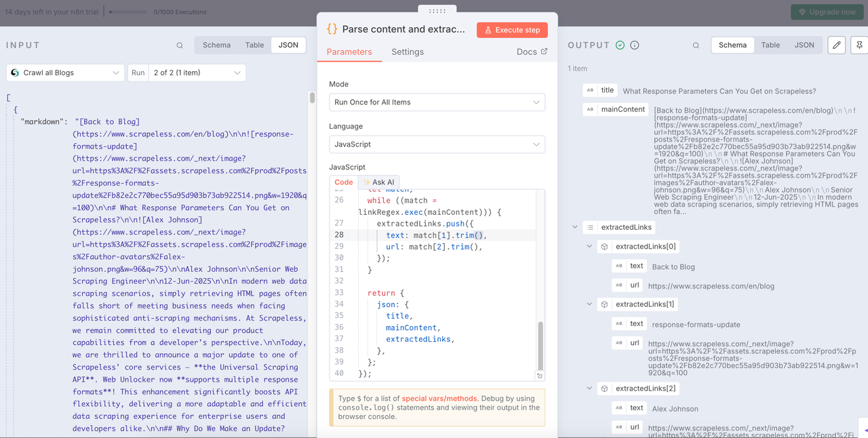Click the extractedLinks field name pill

pyautogui.click(x=619, y=227)
